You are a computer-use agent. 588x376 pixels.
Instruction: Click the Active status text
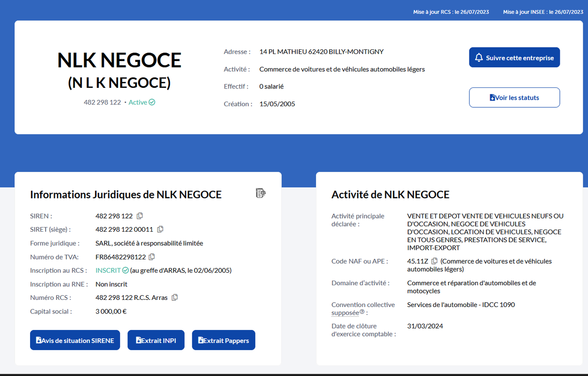point(138,102)
